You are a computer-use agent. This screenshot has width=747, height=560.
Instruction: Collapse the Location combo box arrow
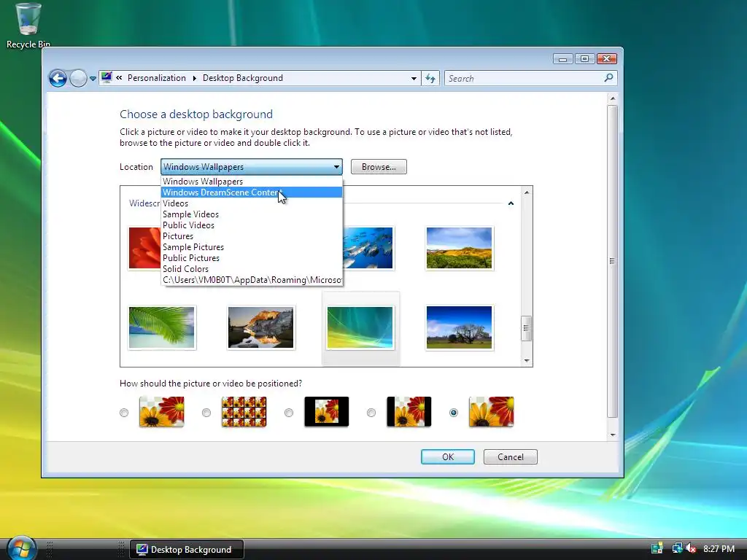[337, 167]
